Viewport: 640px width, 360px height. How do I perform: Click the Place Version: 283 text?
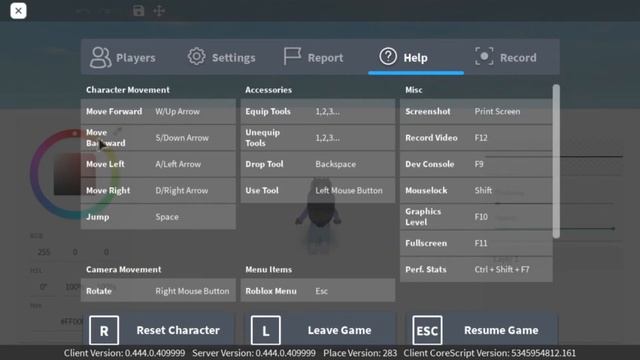(x=360, y=353)
